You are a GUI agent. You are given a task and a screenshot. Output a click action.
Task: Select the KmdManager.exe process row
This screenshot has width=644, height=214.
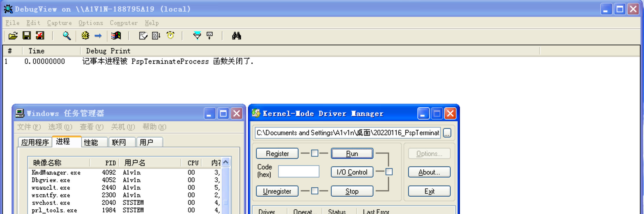pyautogui.click(x=125, y=172)
